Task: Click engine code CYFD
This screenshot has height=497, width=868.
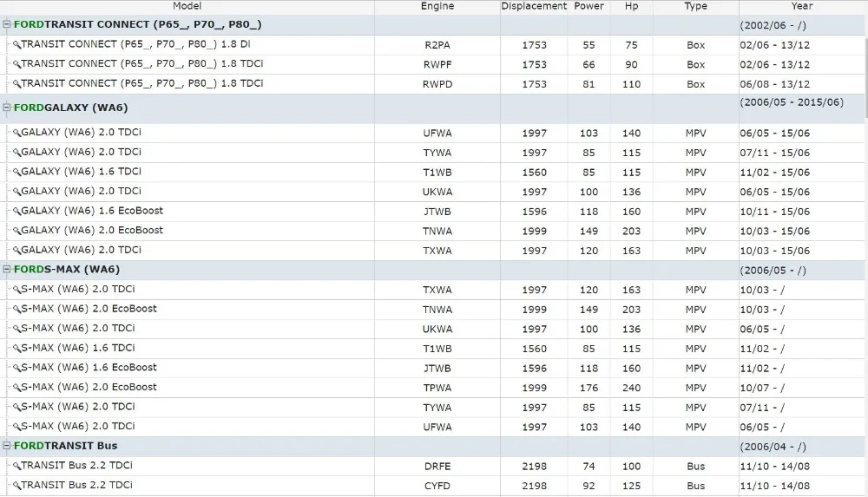Action: tap(437, 486)
